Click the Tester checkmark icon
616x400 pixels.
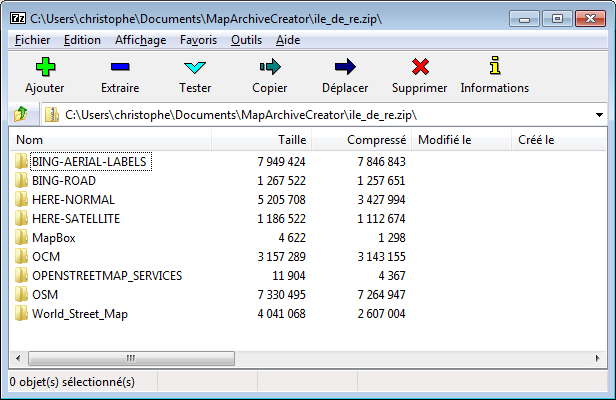(195, 67)
